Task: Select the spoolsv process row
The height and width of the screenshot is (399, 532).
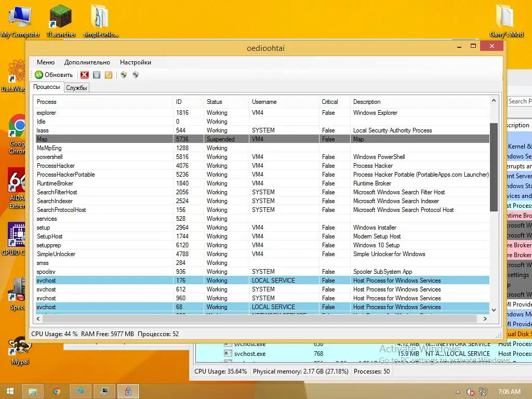Action: coord(262,271)
